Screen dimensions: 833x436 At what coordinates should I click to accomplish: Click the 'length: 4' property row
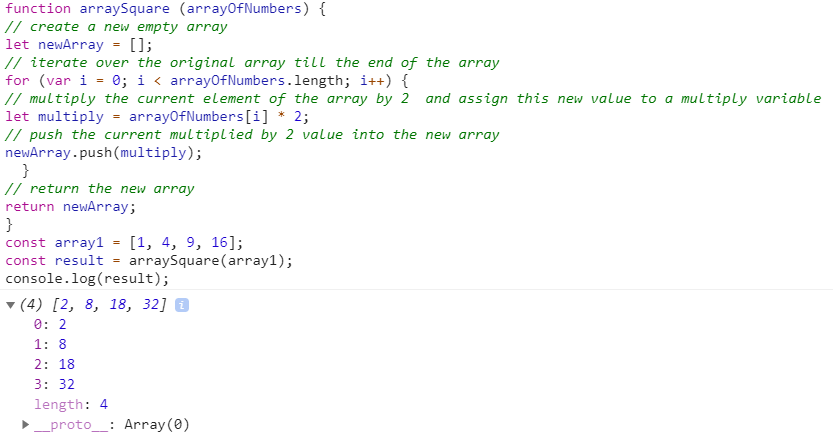point(71,405)
